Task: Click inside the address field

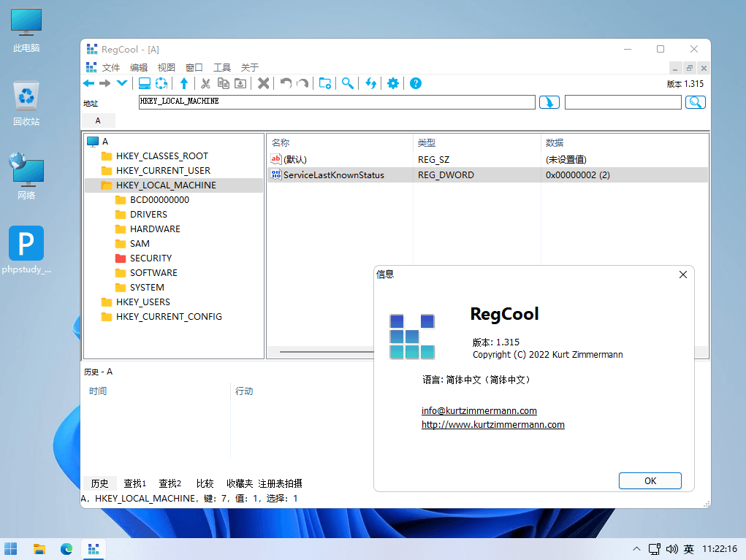Action: pyautogui.click(x=337, y=102)
